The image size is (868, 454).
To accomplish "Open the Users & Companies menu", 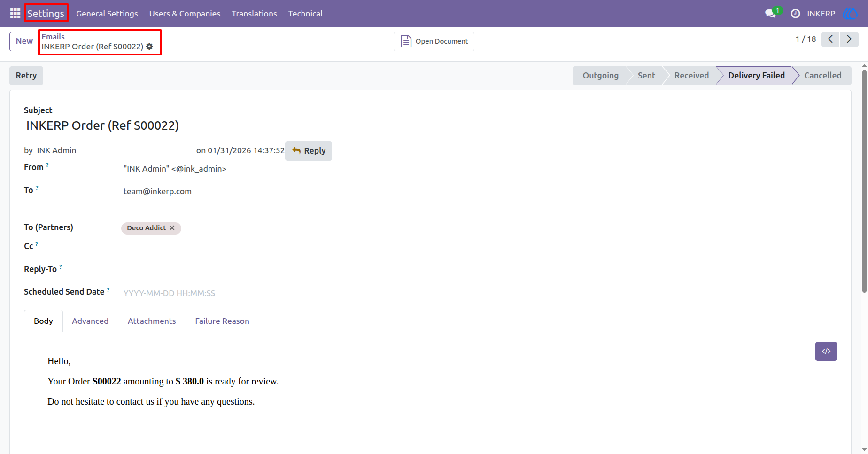I will [x=185, y=14].
